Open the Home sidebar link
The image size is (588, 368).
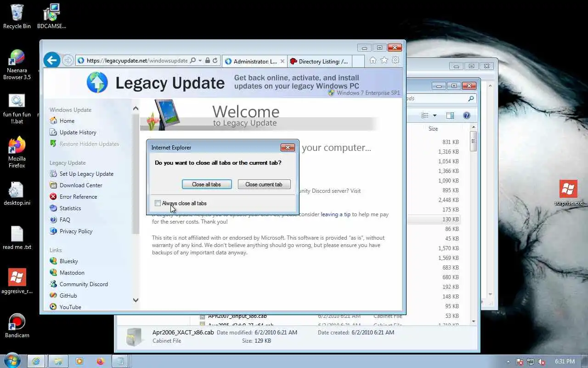coord(67,121)
